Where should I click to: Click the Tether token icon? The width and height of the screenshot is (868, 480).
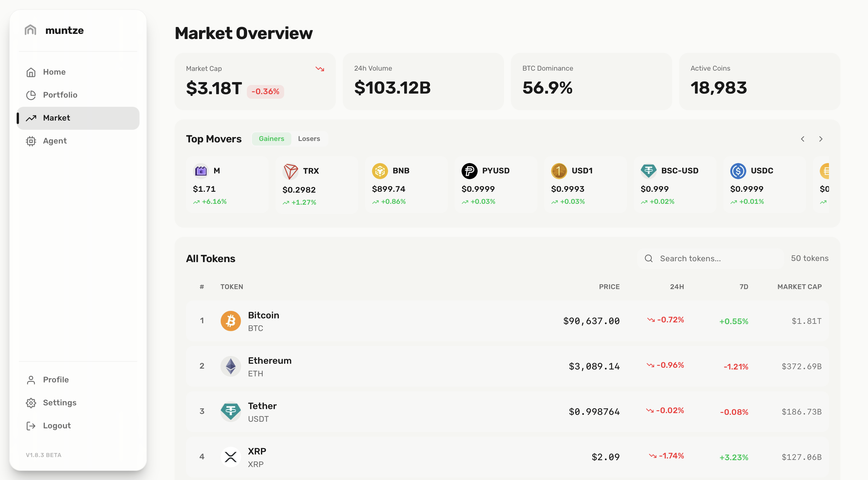coord(230,411)
